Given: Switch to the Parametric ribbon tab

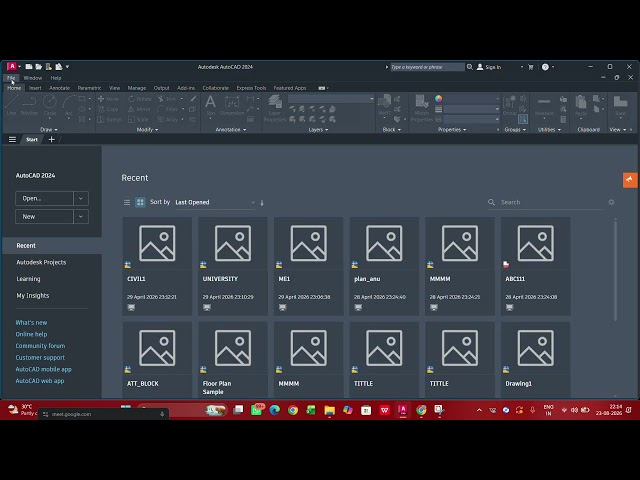Looking at the screenshot, I should 89,88.
